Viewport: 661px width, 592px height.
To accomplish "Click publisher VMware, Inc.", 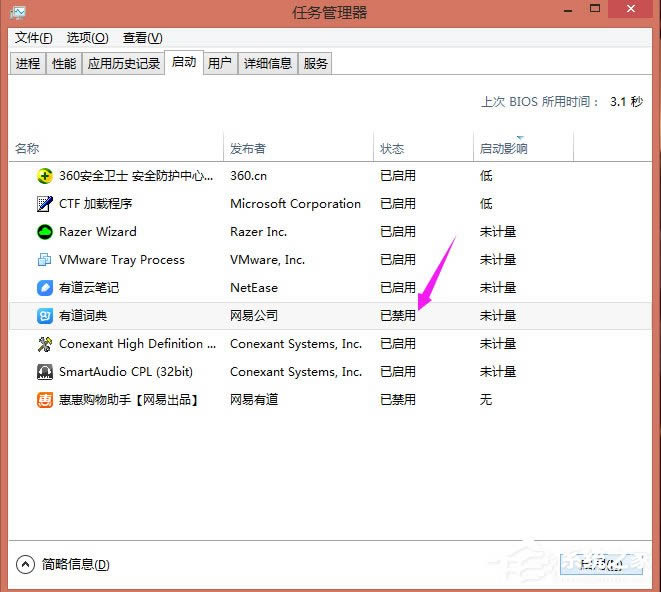I will pos(267,260).
